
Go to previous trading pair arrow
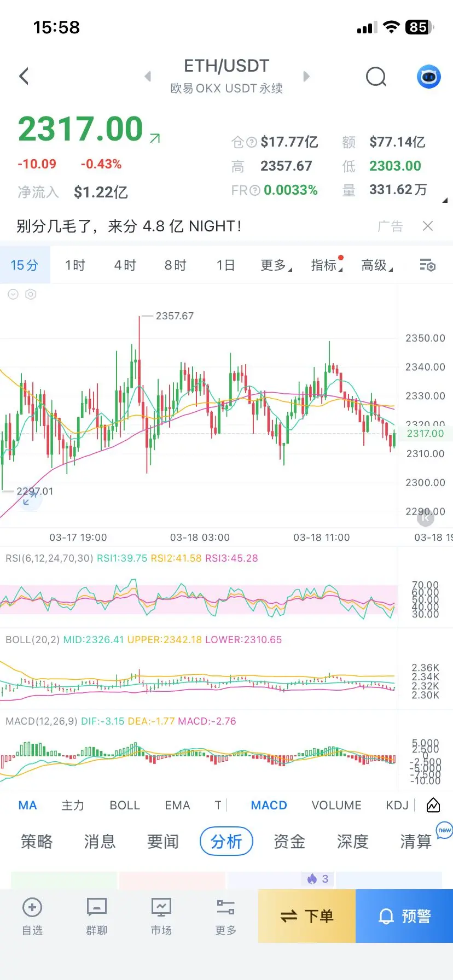148,77
